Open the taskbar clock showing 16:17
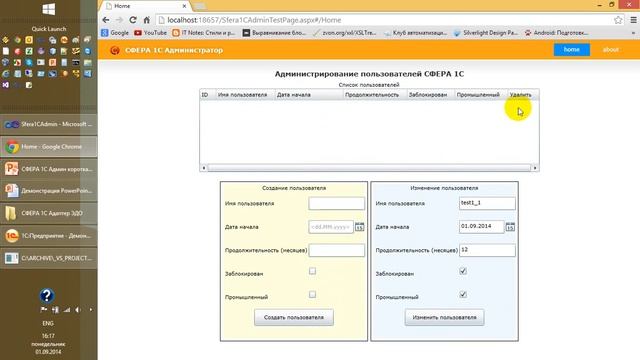 click(48, 344)
